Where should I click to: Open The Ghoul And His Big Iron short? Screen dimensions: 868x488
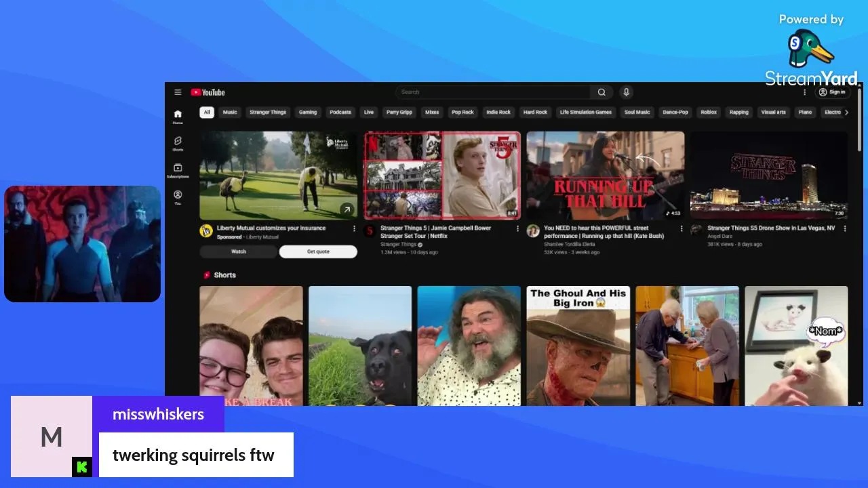point(578,346)
